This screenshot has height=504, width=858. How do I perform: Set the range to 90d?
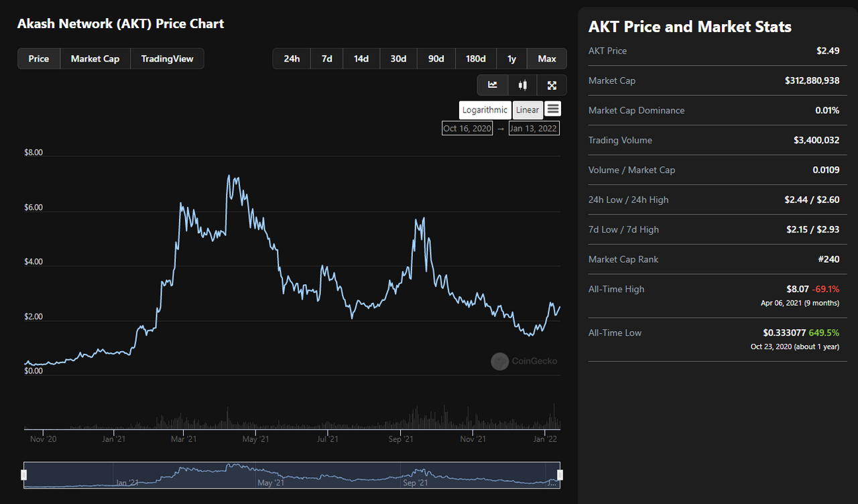(436, 59)
